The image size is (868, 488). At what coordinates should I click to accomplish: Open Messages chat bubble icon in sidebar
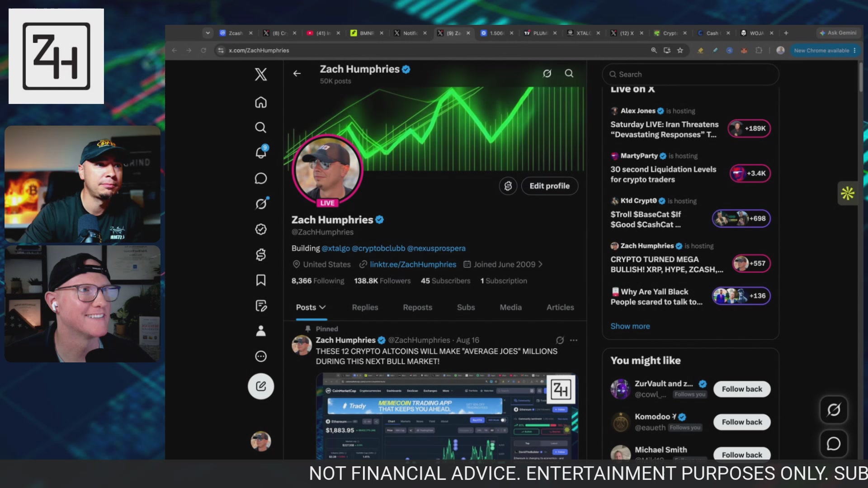[261, 178]
